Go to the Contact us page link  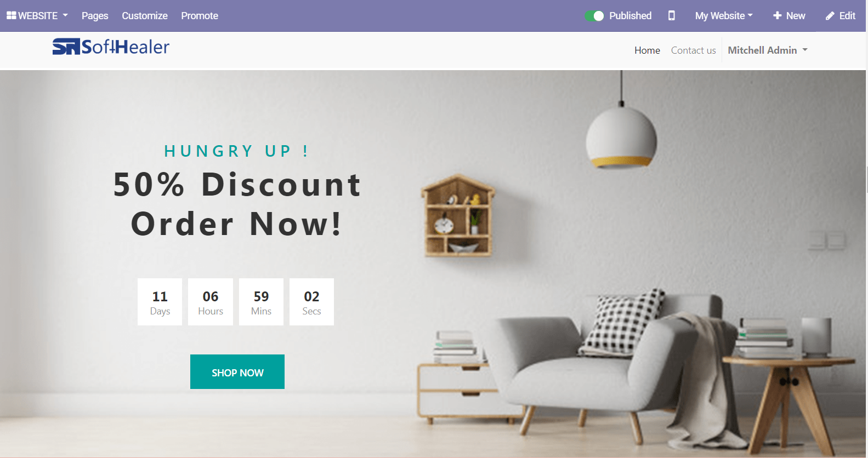click(x=693, y=50)
